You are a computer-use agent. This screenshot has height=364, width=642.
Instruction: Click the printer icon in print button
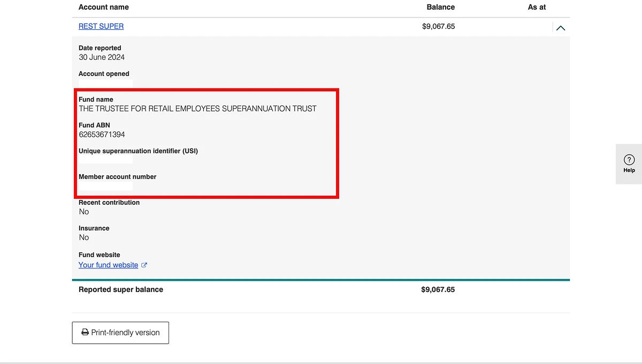pyautogui.click(x=85, y=332)
